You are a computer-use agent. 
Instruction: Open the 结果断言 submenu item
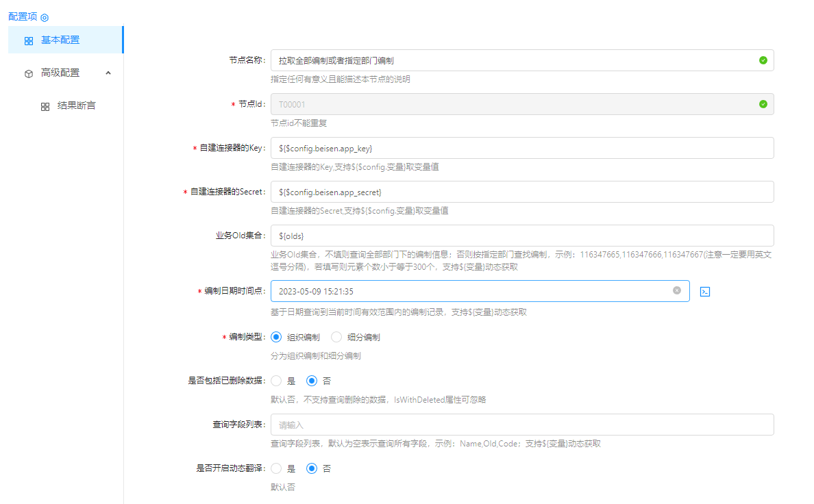click(76, 105)
